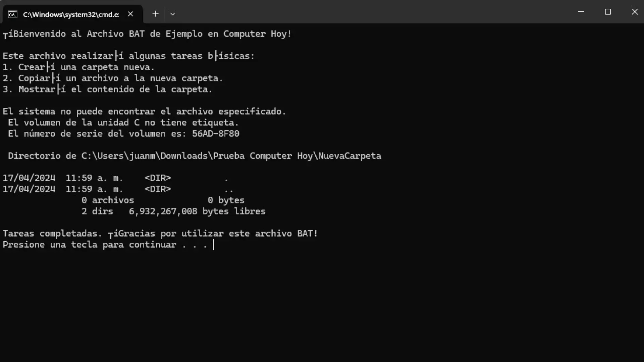Open a new terminal tab with the plus button
644x362 pixels.
pos(155,14)
